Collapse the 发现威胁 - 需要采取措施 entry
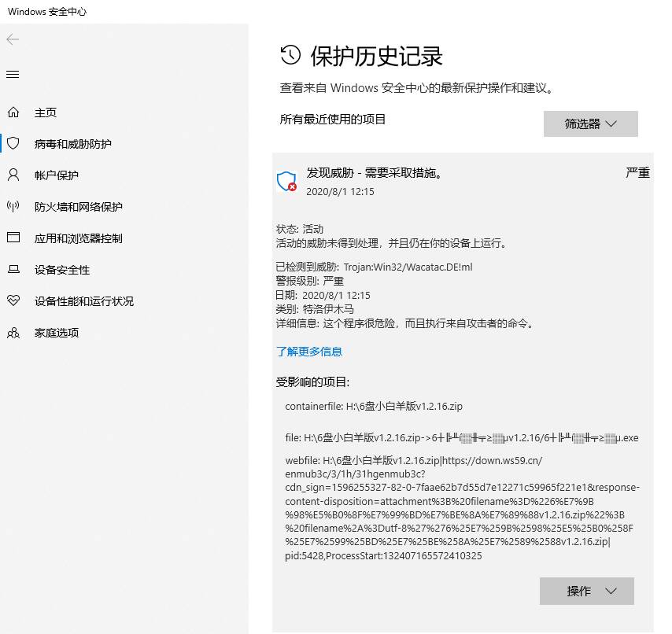This screenshot has width=672, height=634. click(x=374, y=172)
